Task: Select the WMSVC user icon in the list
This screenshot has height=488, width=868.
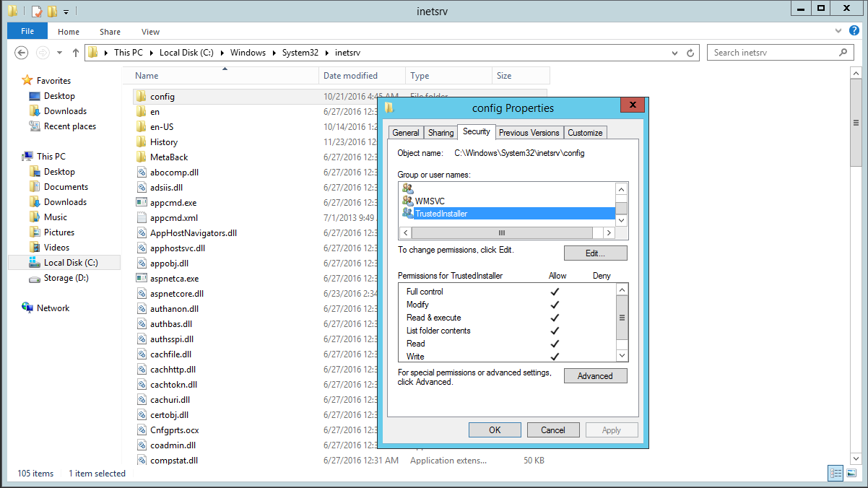Action: [408, 201]
